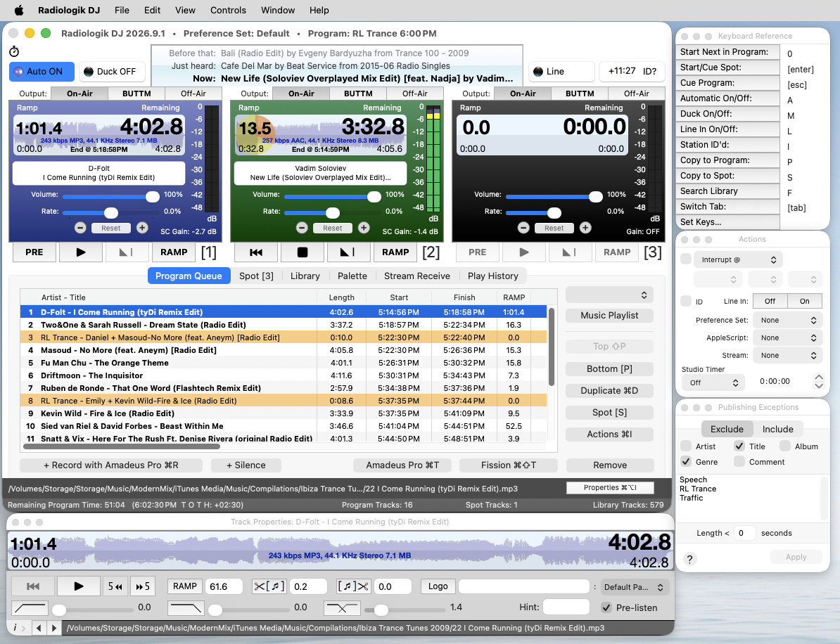Click play on player 1
Image resolution: width=840 pixels, height=644 pixels.
[x=80, y=252]
